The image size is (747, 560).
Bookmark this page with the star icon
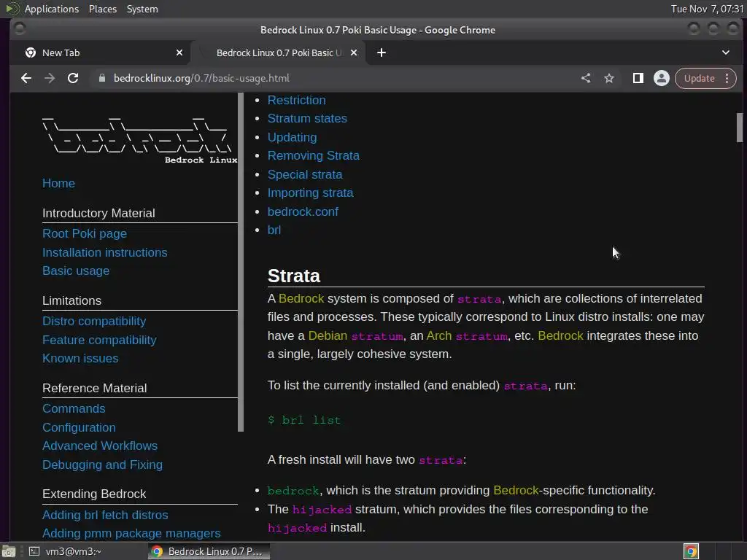[x=609, y=78]
